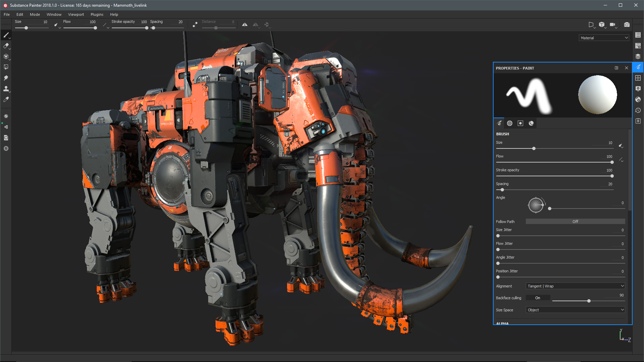The width and height of the screenshot is (644, 362).
Task: Open the Alignment dropdown set to Tangent Wrap
Action: [x=575, y=286]
